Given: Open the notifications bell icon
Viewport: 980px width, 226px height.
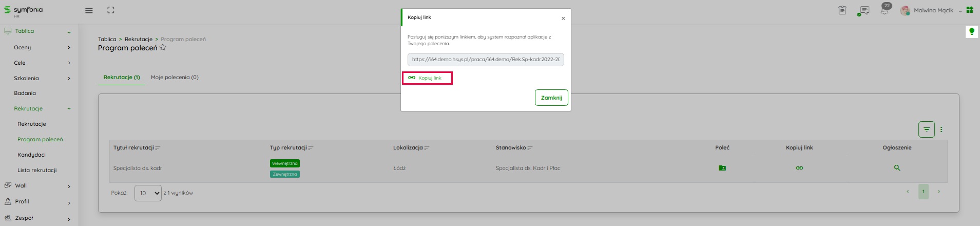Looking at the screenshot, I should (x=885, y=11).
